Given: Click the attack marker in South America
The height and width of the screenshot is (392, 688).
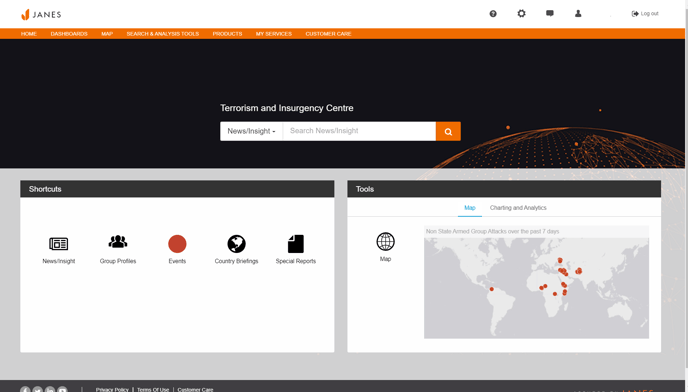Looking at the screenshot, I should pyautogui.click(x=491, y=289).
